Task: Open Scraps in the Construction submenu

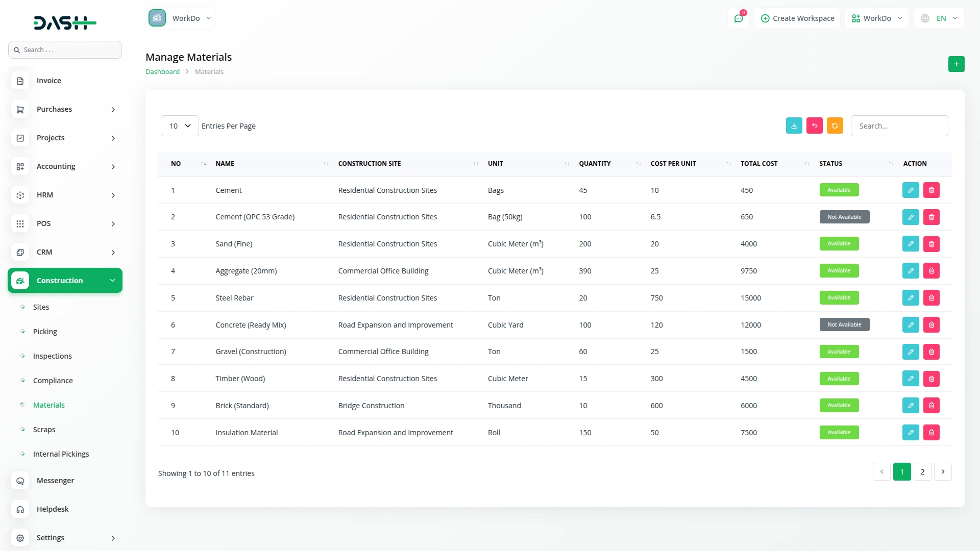Action: pos(44,429)
